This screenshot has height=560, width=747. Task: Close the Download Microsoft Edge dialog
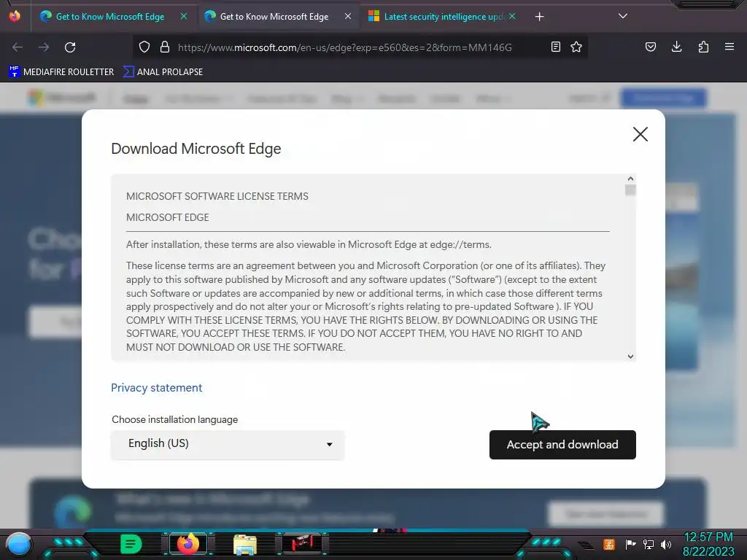(640, 134)
